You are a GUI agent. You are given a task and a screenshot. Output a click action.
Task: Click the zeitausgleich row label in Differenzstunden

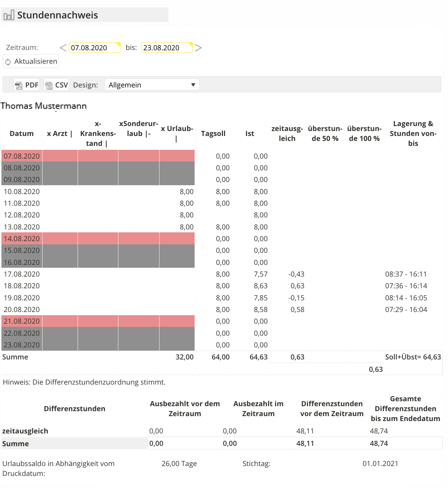[25, 431]
